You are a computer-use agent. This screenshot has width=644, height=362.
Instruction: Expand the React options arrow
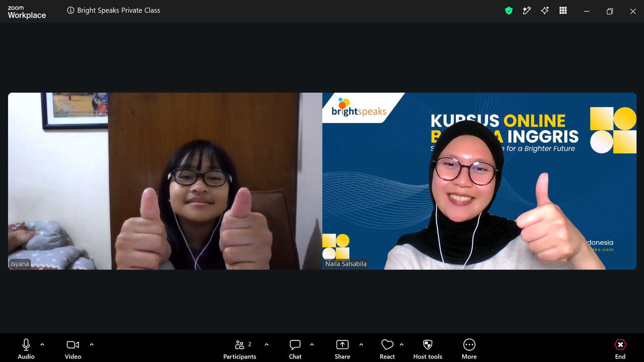(x=401, y=345)
